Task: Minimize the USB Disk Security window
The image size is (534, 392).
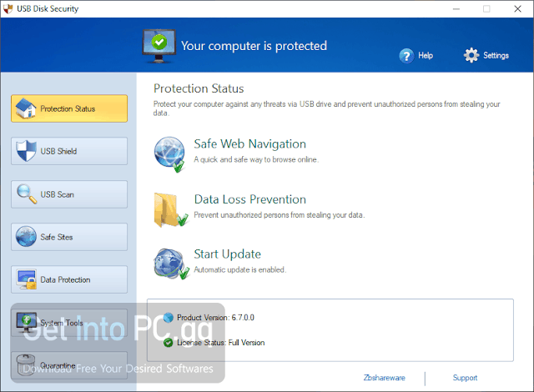Action: (x=456, y=9)
